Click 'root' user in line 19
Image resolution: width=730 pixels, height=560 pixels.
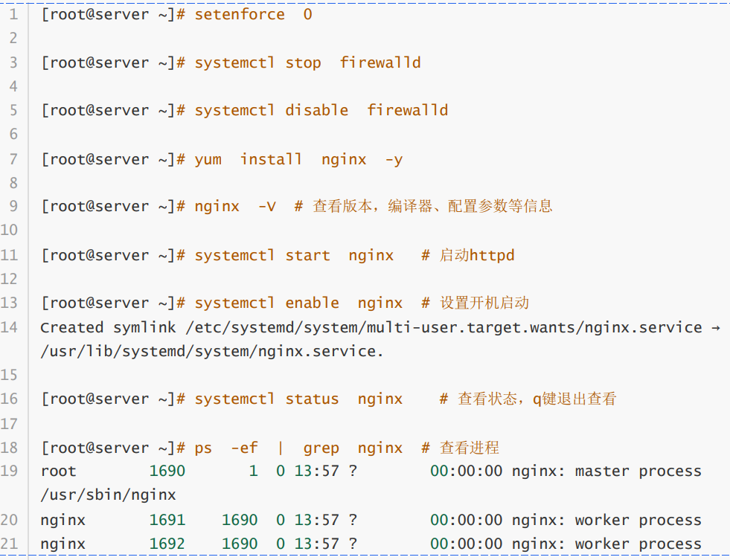click(58, 472)
